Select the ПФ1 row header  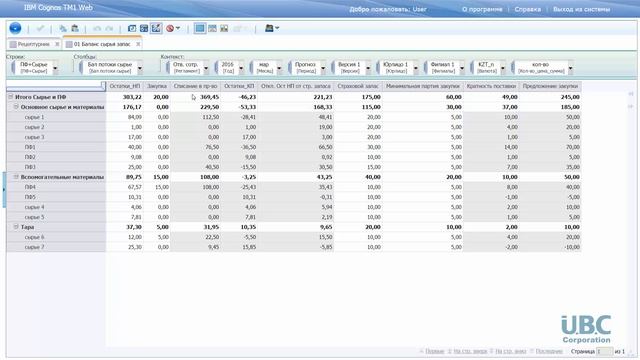[56, 147]
